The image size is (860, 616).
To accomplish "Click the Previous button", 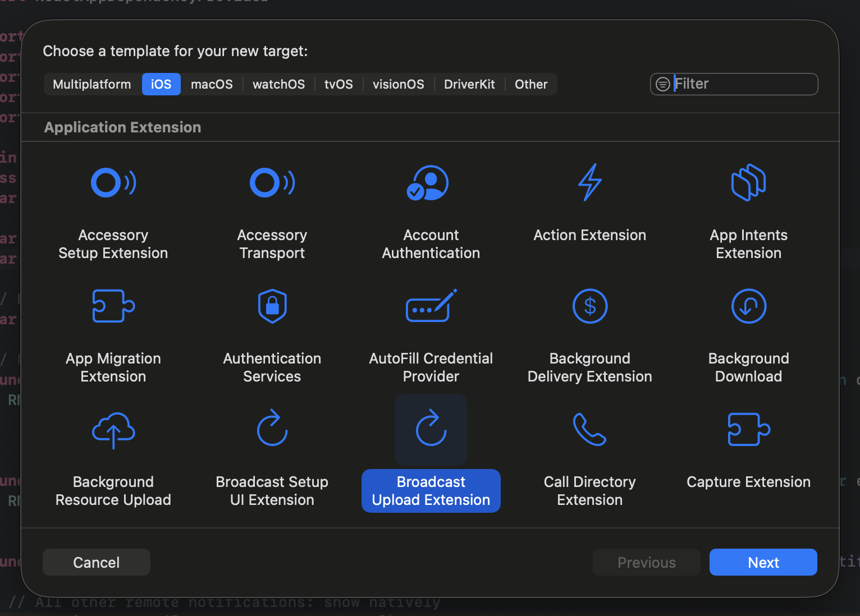I will (647, 562).
